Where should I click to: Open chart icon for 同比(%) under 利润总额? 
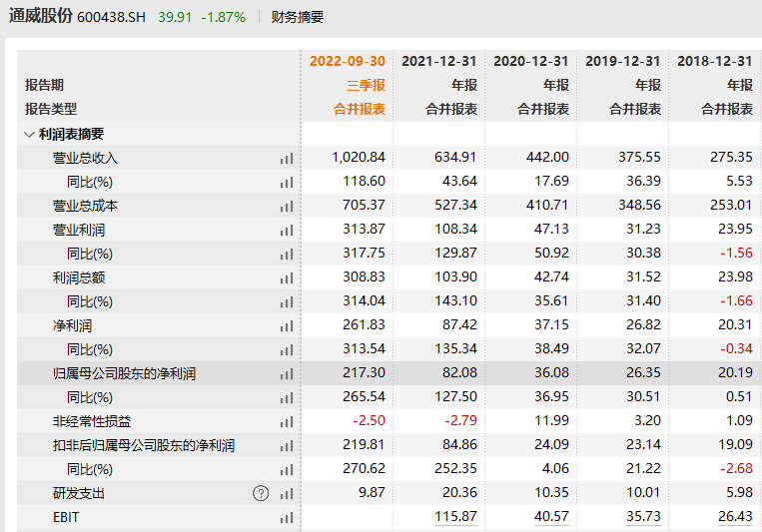[x=287, y=302]
